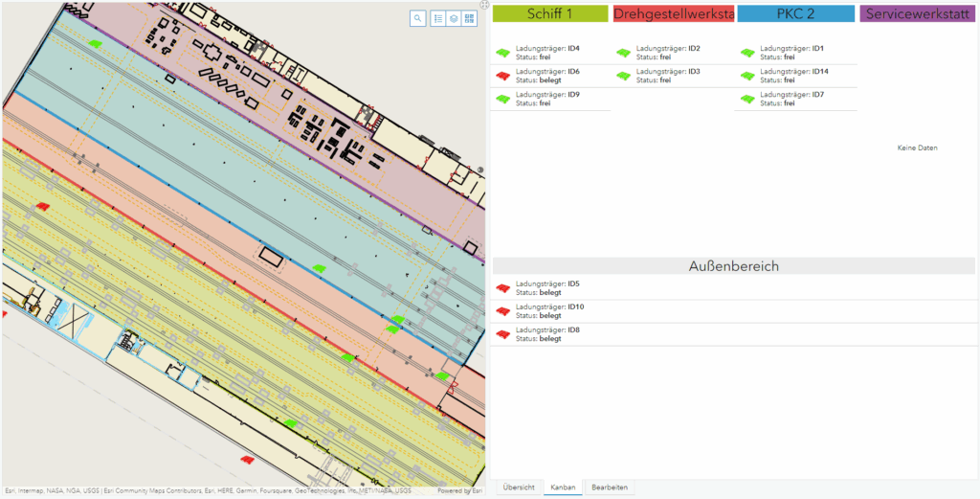Click the green pallet icon for ID2
This screenshot has width=980, height=499.
point(623,53)
